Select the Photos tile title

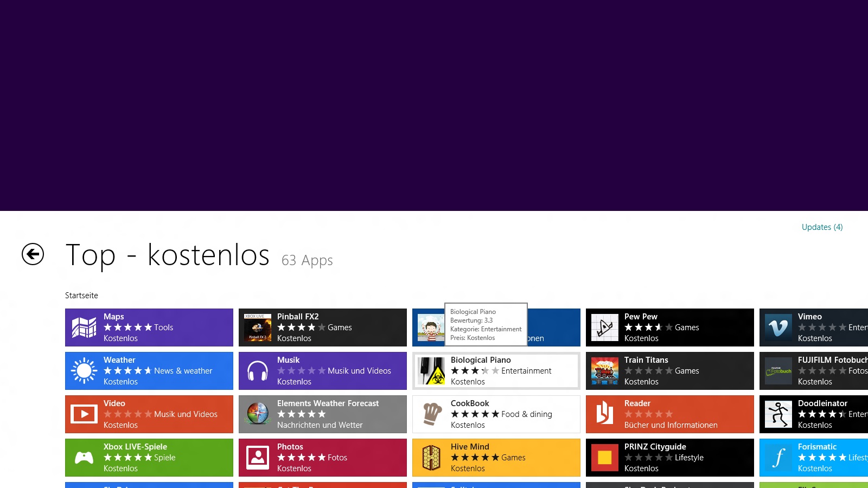(290, 447)
